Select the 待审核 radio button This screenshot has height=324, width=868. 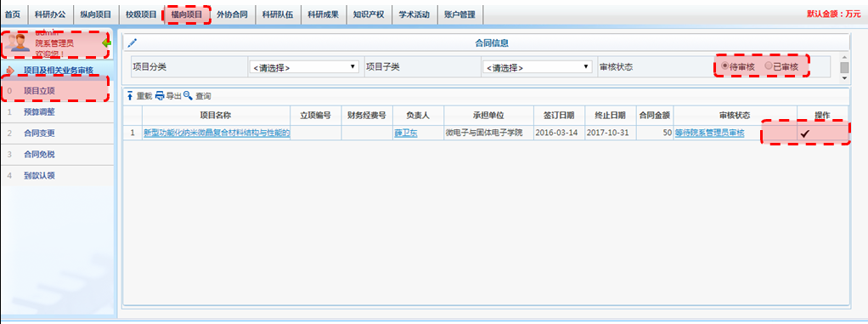[x=724, y=66]
